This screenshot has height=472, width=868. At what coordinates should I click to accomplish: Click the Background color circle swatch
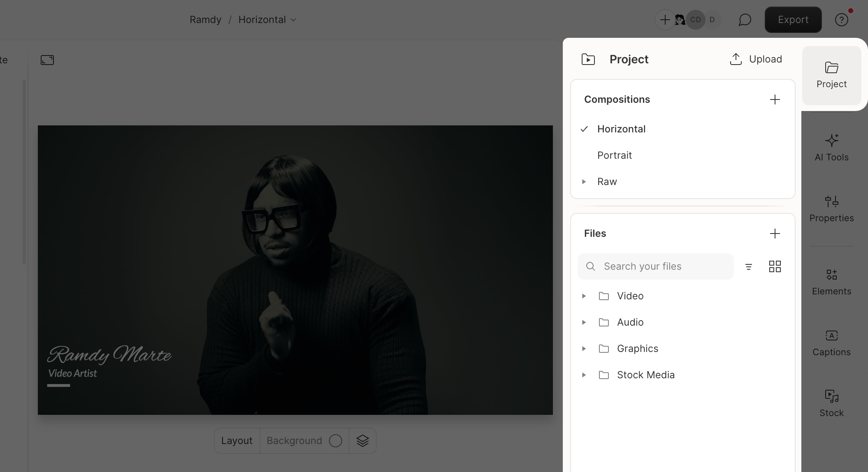click(335, 441)
